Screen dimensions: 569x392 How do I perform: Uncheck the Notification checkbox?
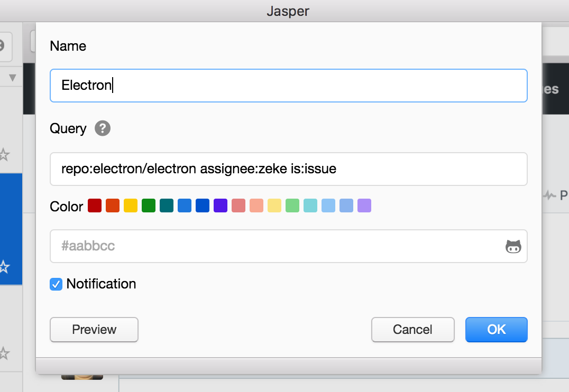[x=56, y=284]
